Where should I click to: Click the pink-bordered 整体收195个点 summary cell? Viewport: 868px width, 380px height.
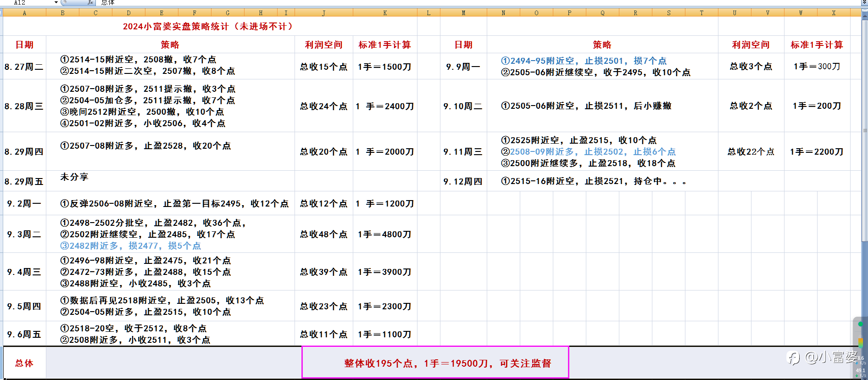click(435, 363)
